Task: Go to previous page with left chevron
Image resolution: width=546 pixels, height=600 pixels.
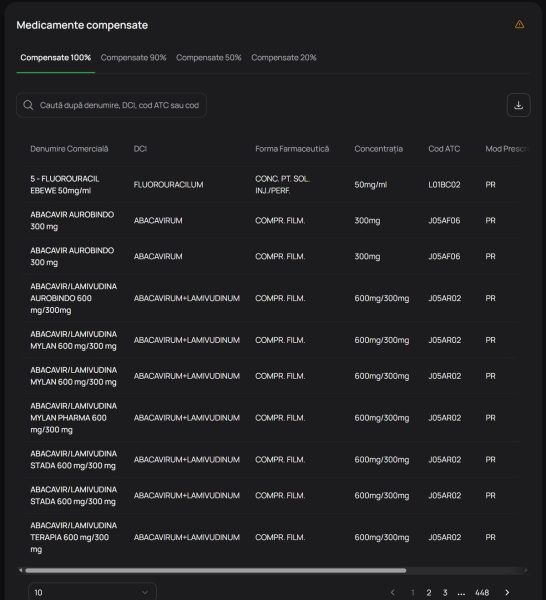Action: click(x=393, y=592)
